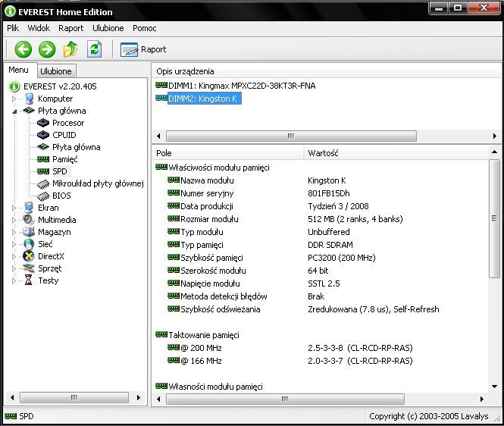Click the Multimedia speaker icon
Image resolution: width=504 pixels, height=426 pixels.
pos(29,220)
